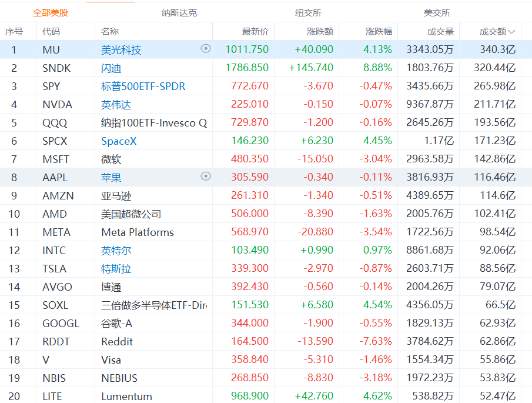Screen dimensions: 532x403
Task: Open the SpaceX stock link
Action: 119,141
